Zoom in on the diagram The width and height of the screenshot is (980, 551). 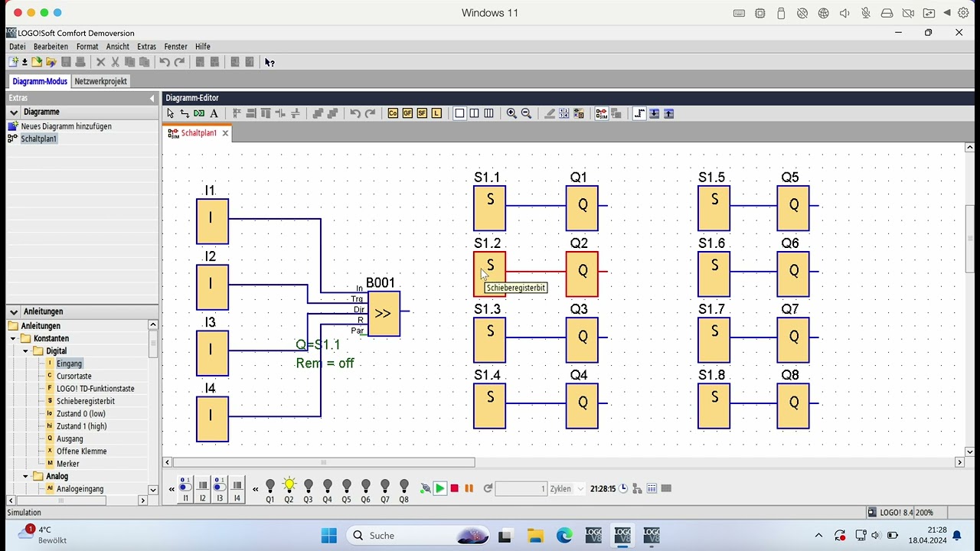pyautogui.click(x=511, y=113)
